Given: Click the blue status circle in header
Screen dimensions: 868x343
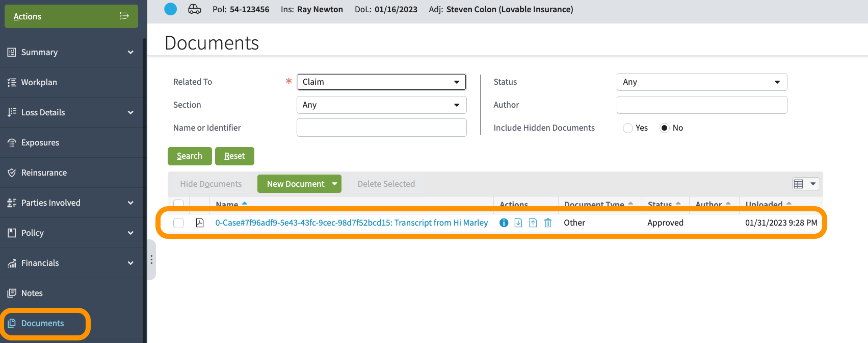Looking at the screenshot, I should click(x=171, y=9).
